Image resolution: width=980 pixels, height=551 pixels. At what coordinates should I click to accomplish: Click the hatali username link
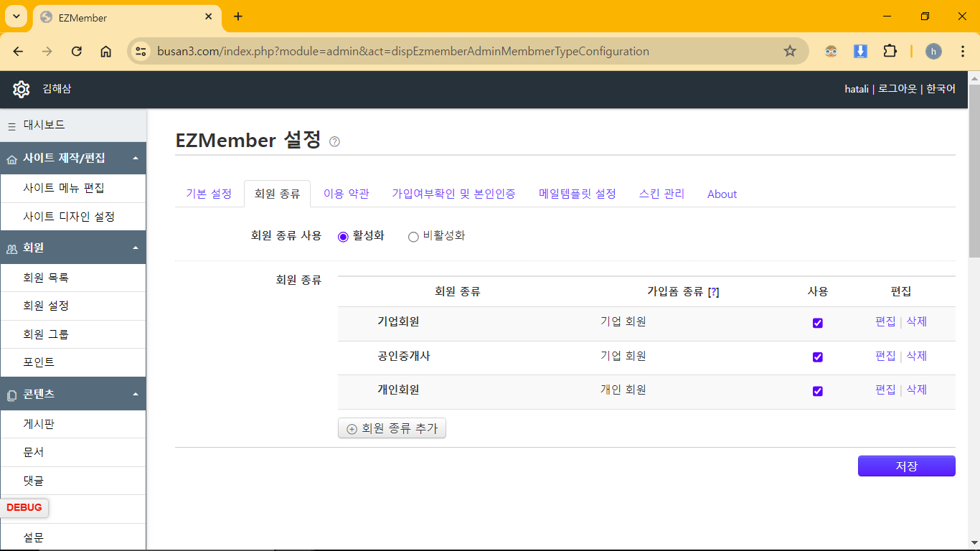tap(857, 89)
